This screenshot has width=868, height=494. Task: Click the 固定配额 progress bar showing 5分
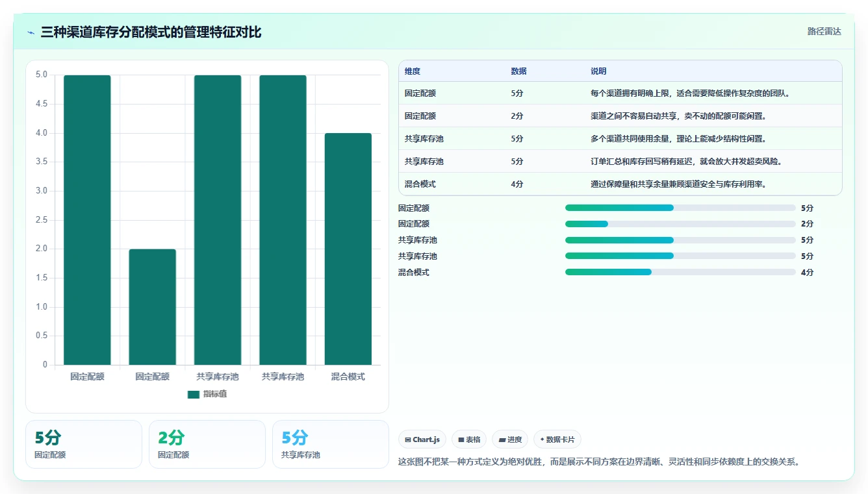pos(680,208)
